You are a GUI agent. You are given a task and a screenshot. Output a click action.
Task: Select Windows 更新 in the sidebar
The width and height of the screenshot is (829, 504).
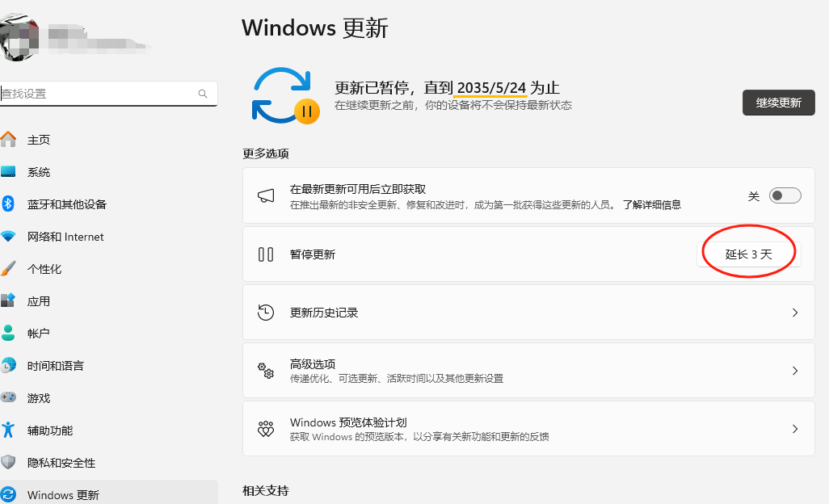coord(108,493)
